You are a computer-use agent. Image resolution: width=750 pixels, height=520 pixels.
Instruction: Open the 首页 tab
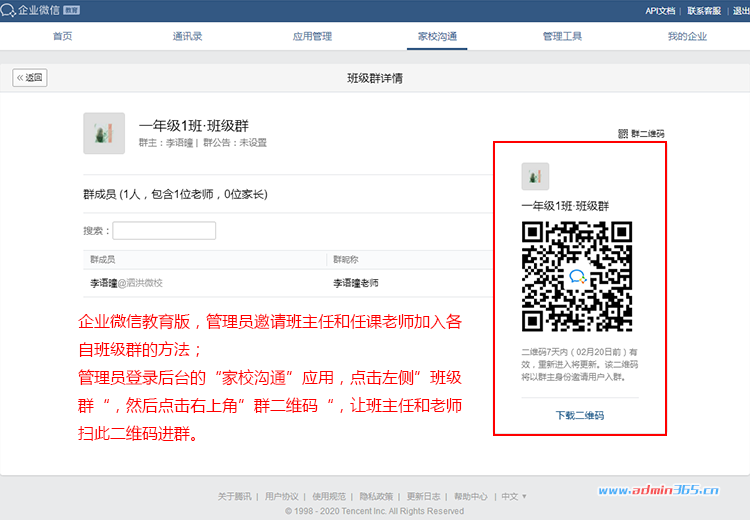63,36
